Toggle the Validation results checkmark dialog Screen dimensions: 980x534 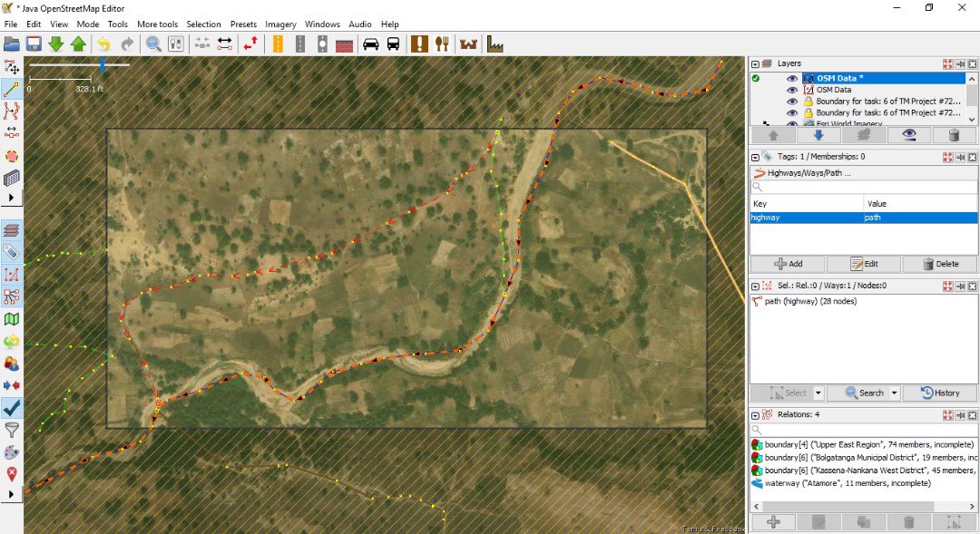point(11,408)
